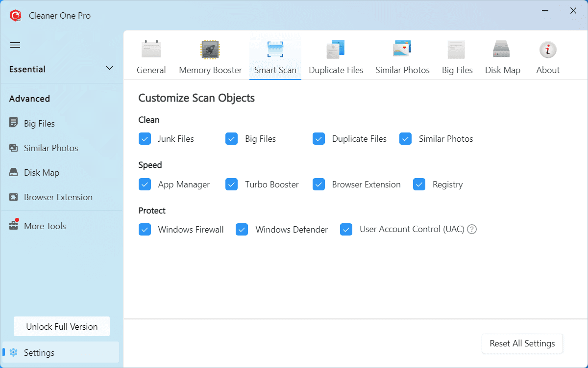Click the Registry label text

pyautogui.click(x=448, y=185)
